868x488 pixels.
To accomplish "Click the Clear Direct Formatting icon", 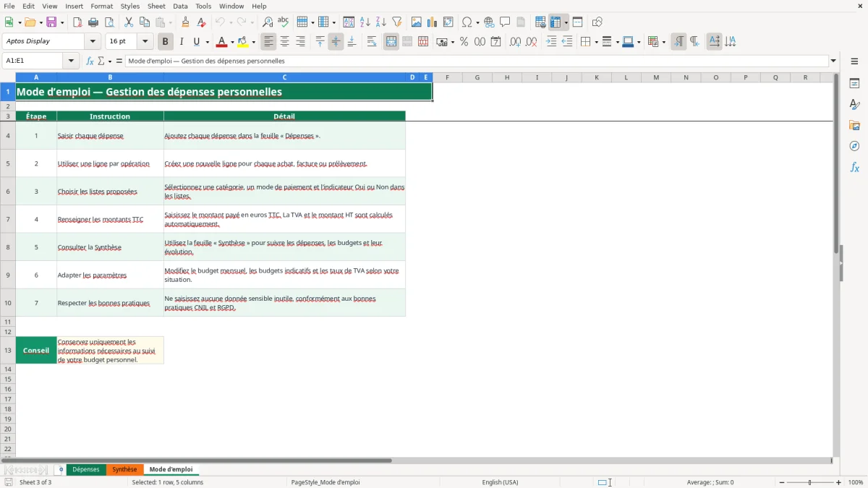I will 202,22.
